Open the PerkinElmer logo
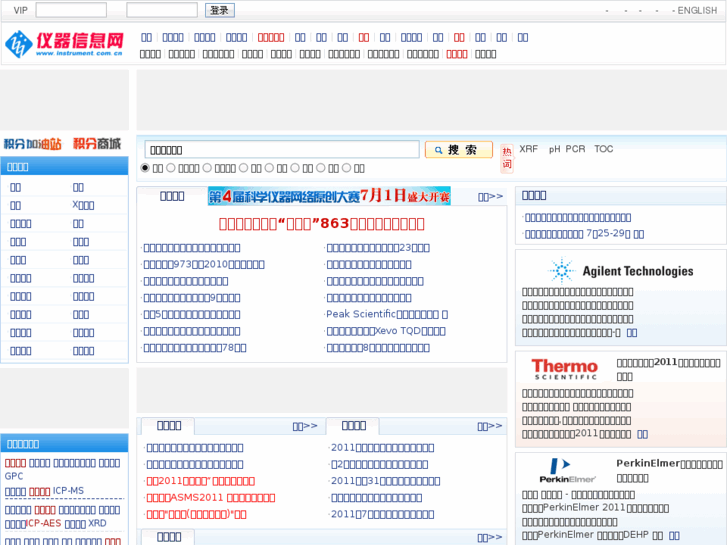 [567, 470]
